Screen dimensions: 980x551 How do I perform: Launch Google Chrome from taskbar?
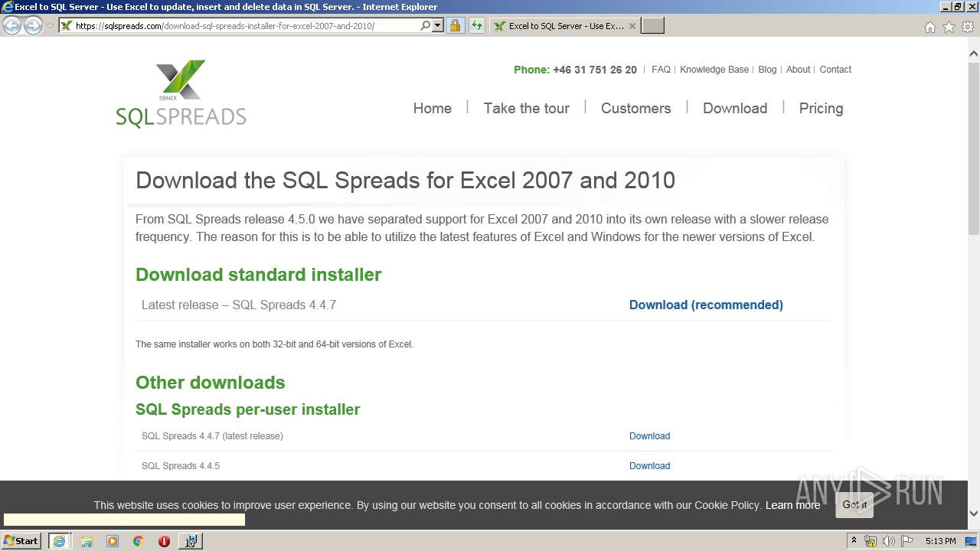[138, 541]
